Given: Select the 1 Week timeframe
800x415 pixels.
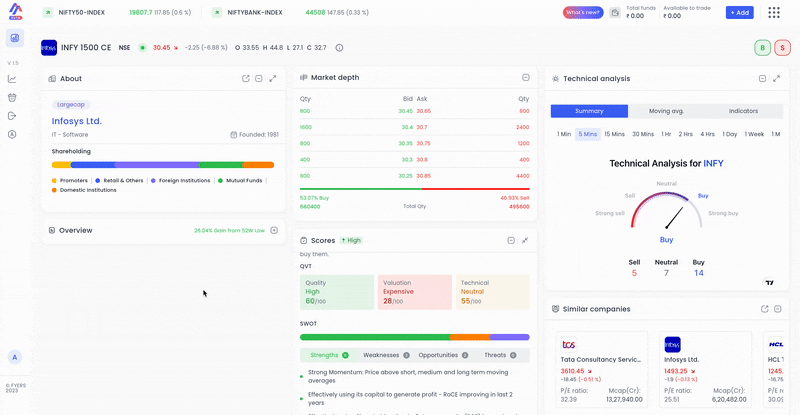Looking at the screenshot, I should pyautogui.click(x=754, y=134).
